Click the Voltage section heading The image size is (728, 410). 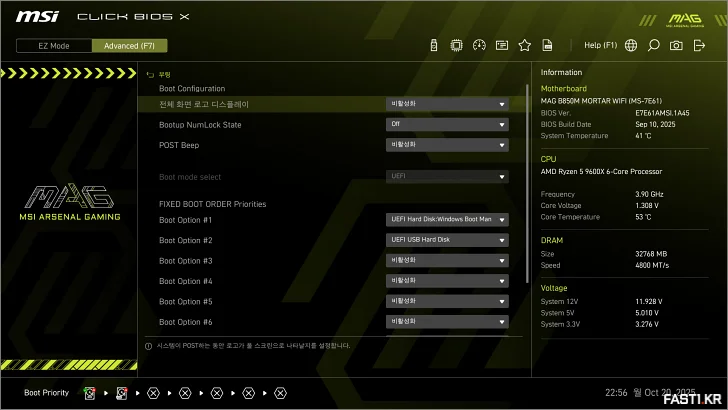[x=554, y=288]
